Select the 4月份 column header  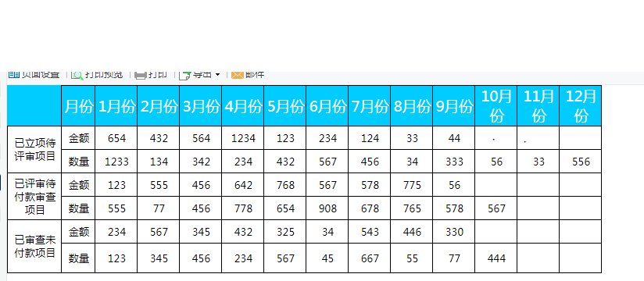click(243, 106)
